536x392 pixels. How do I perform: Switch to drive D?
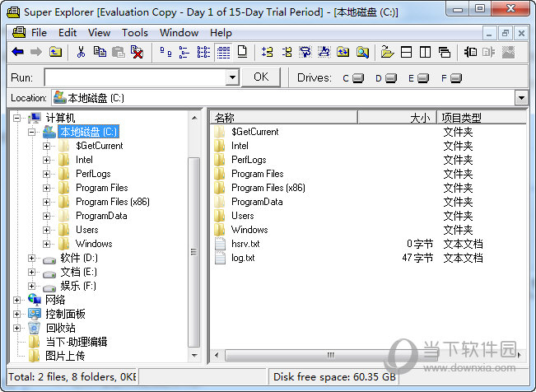coord(386,78)
